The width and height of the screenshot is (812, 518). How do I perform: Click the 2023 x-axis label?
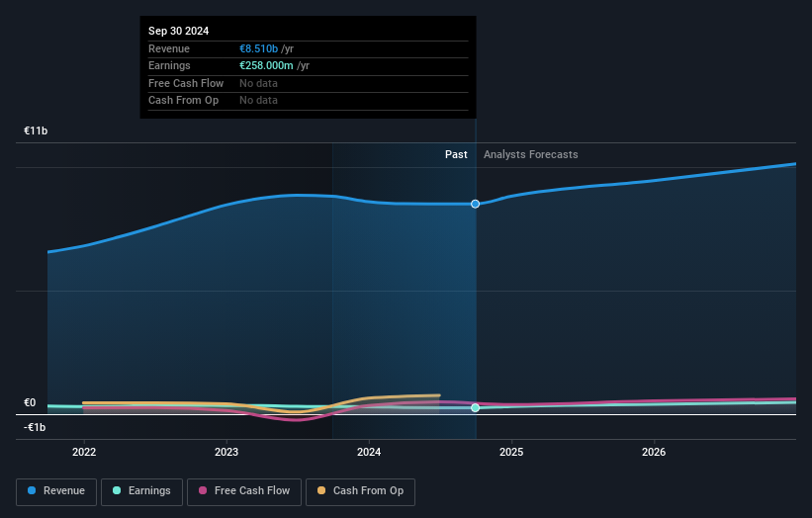226,453
